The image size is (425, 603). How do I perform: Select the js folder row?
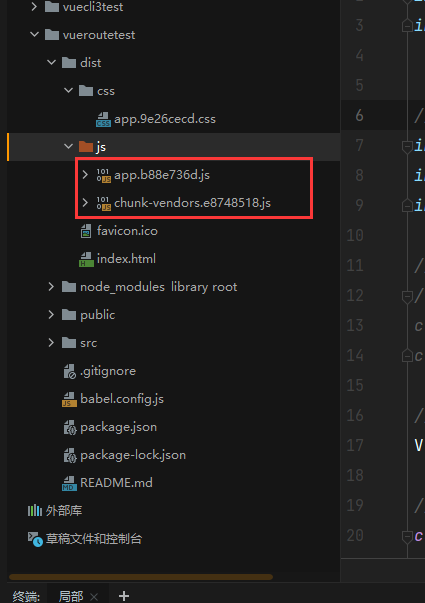[x=173, y=147]
